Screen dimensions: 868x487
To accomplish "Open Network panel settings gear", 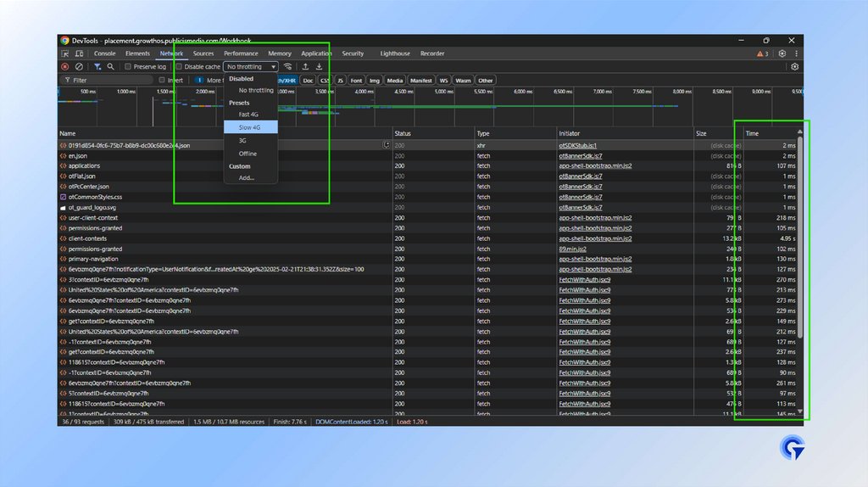I will click(x=794, y=66).
